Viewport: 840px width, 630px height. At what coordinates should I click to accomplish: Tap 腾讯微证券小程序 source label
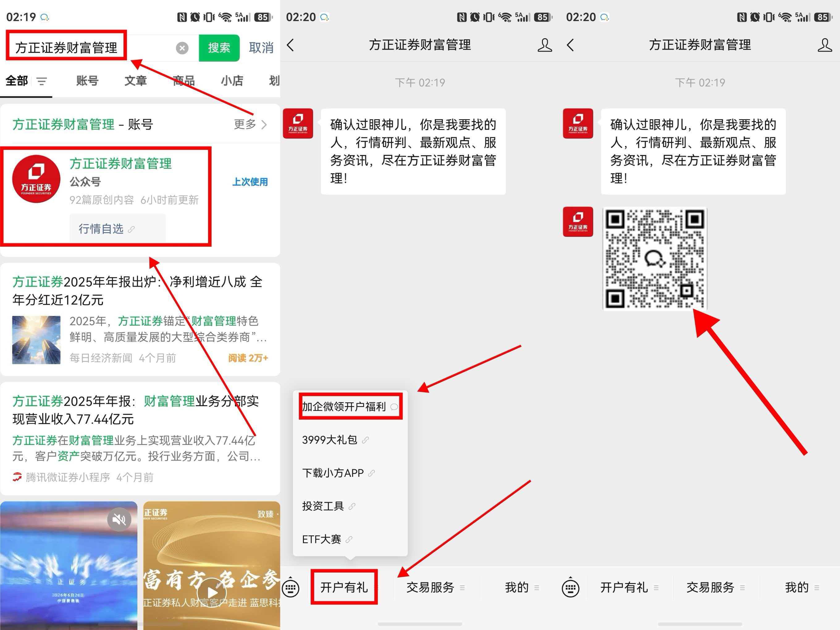tap(68, 477)
